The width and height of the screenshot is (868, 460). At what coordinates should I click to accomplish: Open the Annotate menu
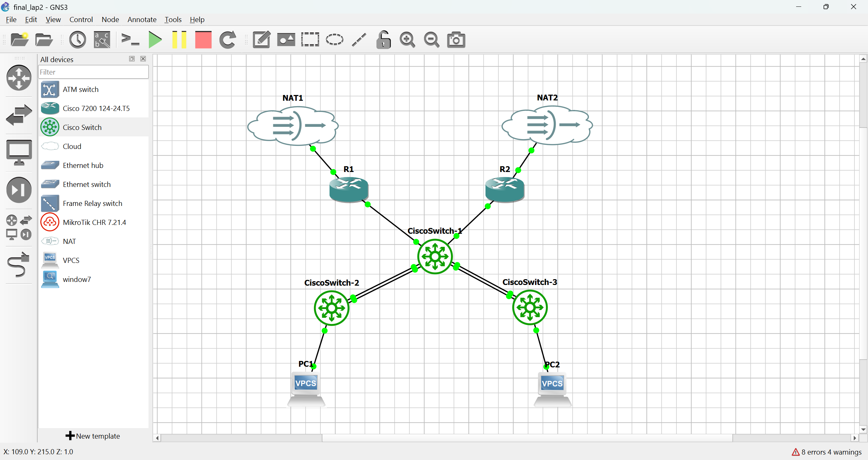(142, 19)
